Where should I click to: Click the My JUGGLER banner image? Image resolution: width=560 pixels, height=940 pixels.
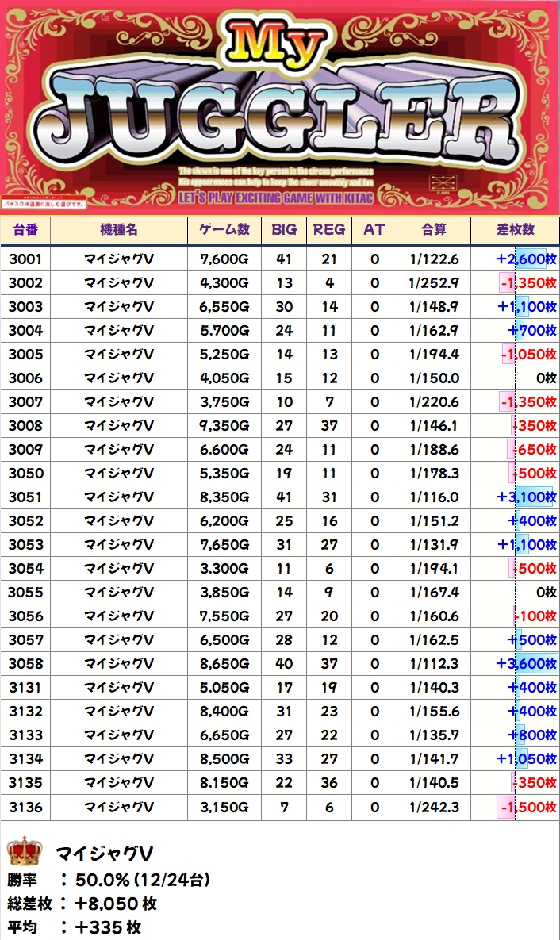[x=280, y=106]
